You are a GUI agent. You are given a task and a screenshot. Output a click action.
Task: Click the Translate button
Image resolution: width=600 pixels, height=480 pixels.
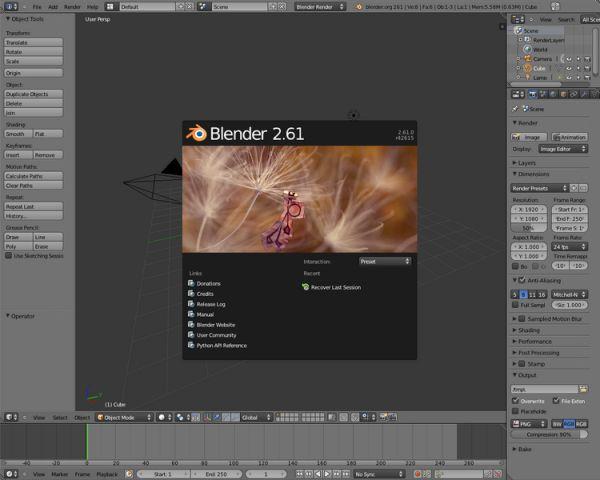click(x=34, y=42)
